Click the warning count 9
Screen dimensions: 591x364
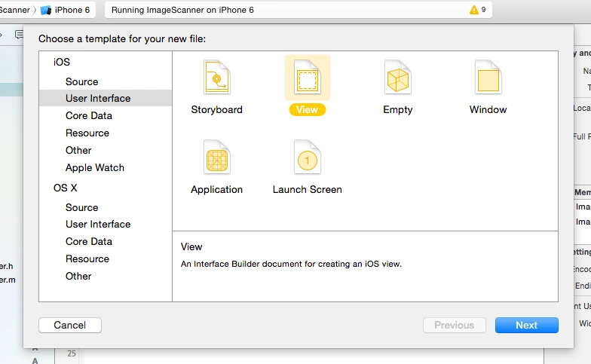pyautogui.click(x=483, y=10)
